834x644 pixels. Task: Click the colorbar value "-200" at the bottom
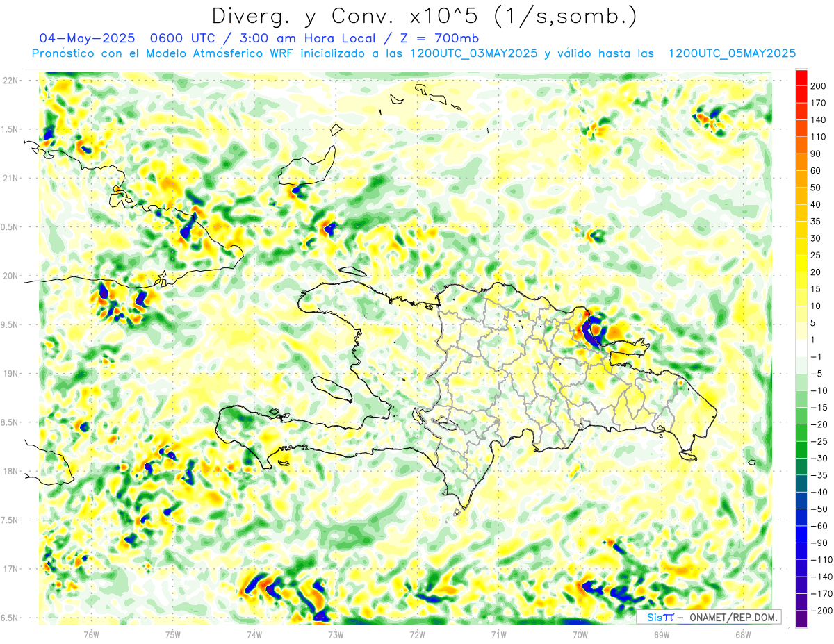(x=820, y=611)
